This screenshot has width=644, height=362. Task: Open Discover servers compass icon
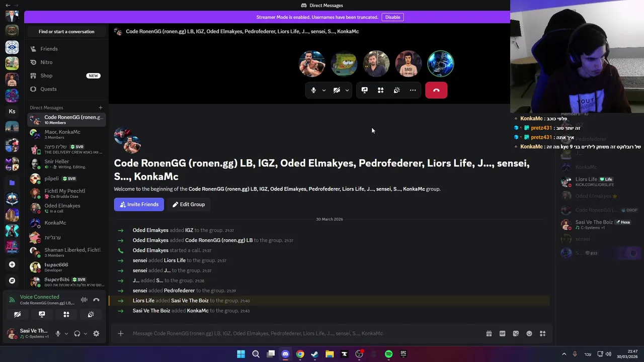[12, 281]
